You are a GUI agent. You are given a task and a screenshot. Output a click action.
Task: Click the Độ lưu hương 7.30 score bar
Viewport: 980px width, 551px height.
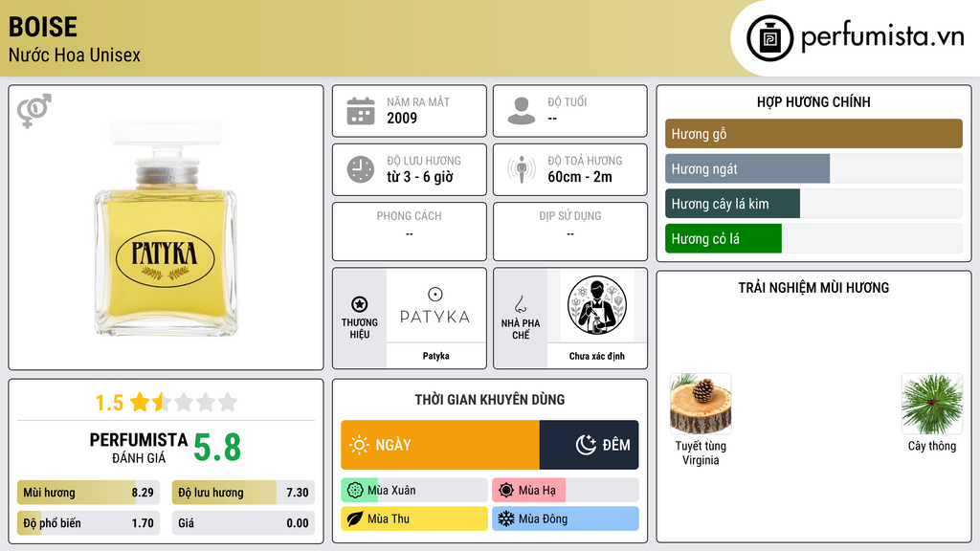pyautogui.click(x=243, y=493)
